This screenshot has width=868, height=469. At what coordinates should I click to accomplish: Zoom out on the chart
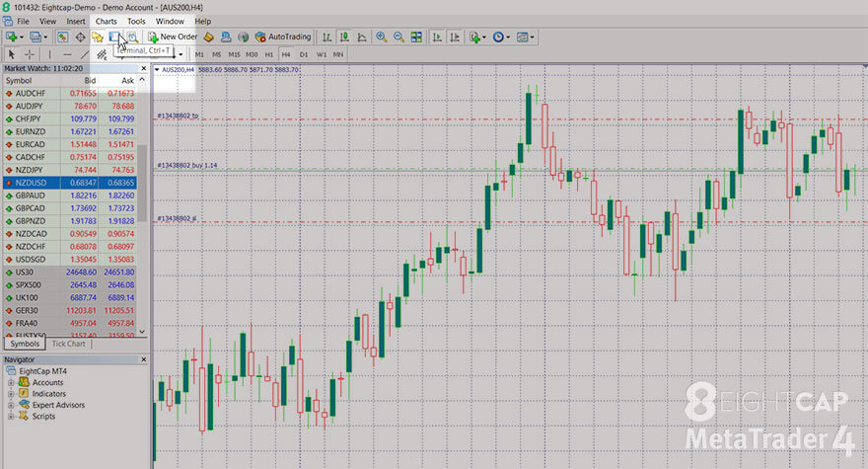click(398, 38)
